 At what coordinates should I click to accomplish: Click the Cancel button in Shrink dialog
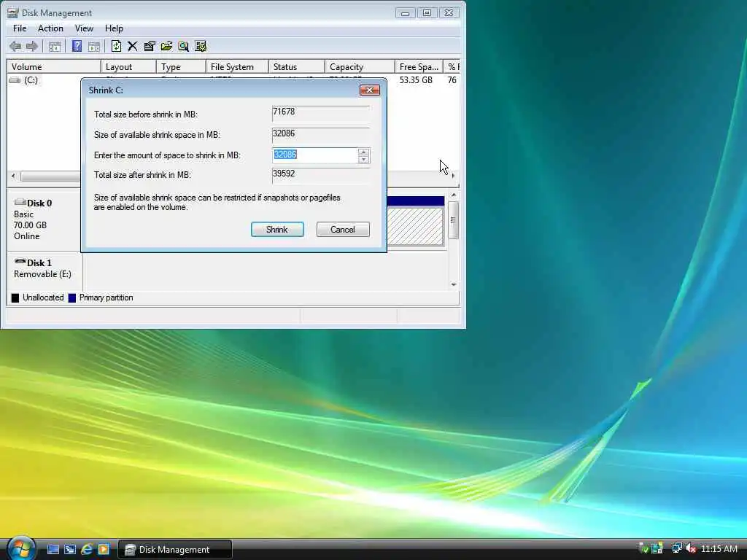[343, 230]
